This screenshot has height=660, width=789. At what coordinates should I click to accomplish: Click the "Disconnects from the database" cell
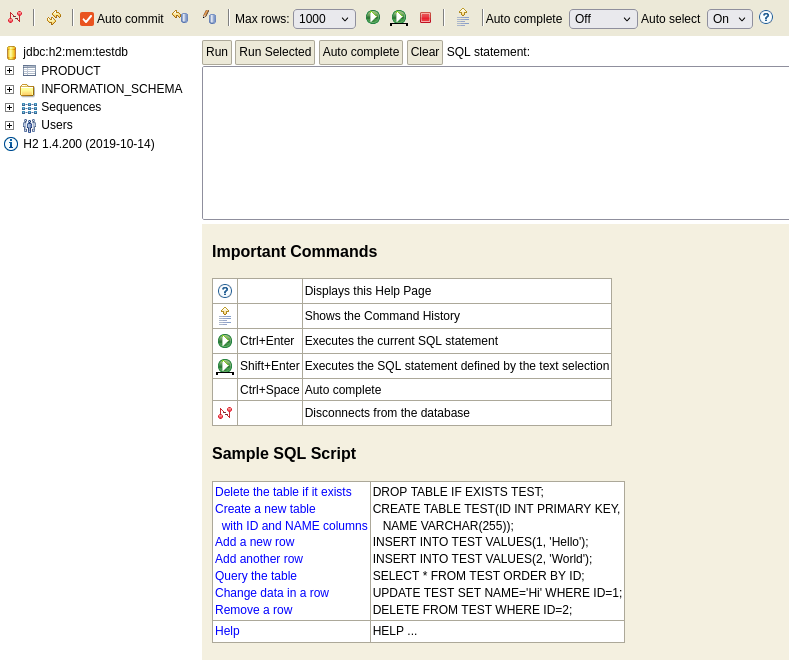coord(457,413)
